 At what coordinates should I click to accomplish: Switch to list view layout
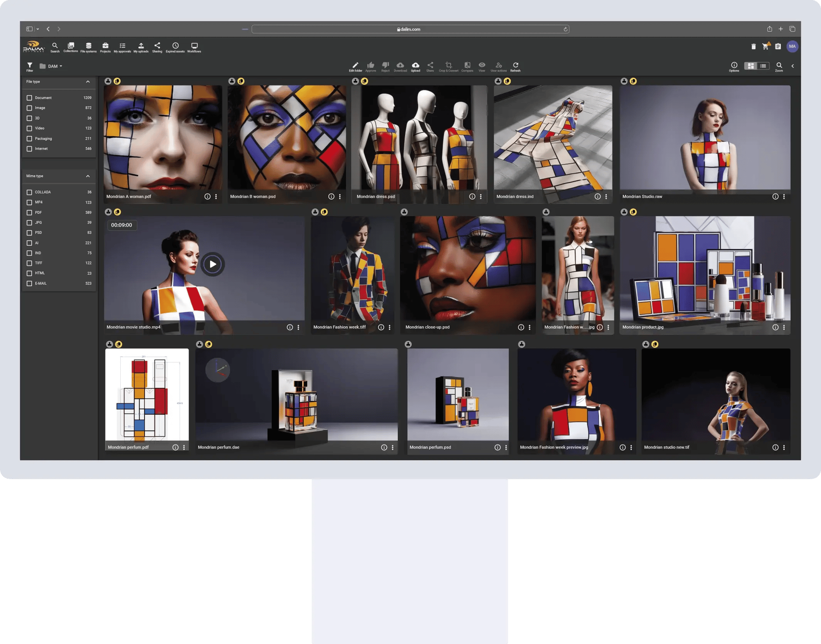(763, 66)
